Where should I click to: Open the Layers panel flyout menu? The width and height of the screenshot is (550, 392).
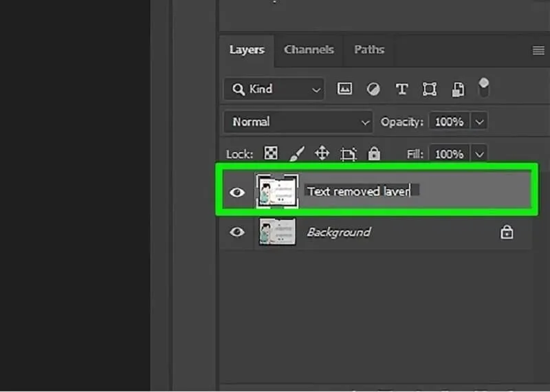[538, 50]
